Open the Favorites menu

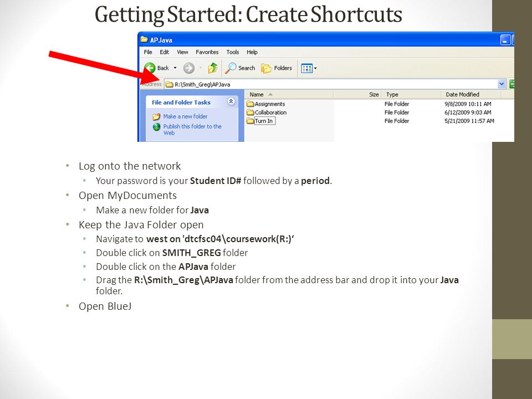click(207, 52)
